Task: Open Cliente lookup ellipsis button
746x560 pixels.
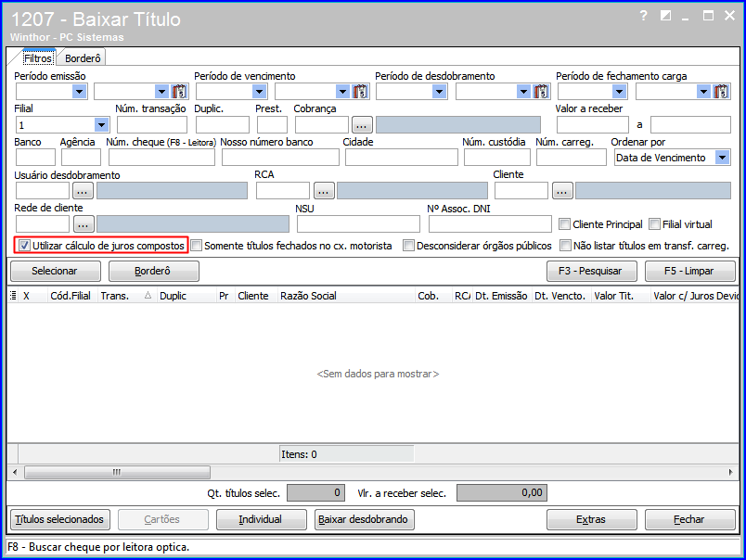Action: coord(562,191)
